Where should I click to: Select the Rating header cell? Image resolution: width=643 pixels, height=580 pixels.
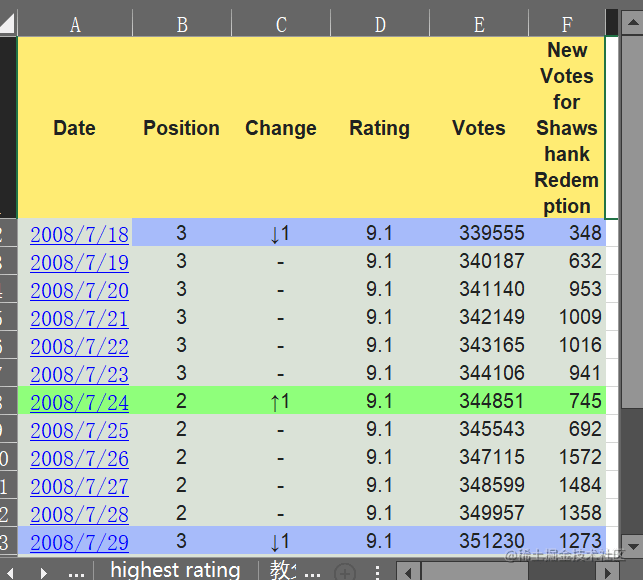(380, 128)
